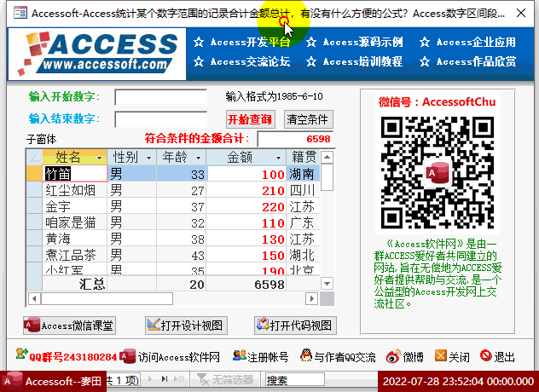Open the 性别 column filter dropdown
The width and height of the screenshot is (539, 392).
[x=148, y=158]
